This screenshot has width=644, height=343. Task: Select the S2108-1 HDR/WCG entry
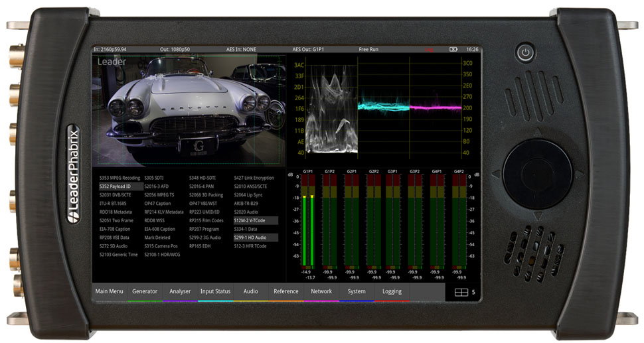point(162,255)
